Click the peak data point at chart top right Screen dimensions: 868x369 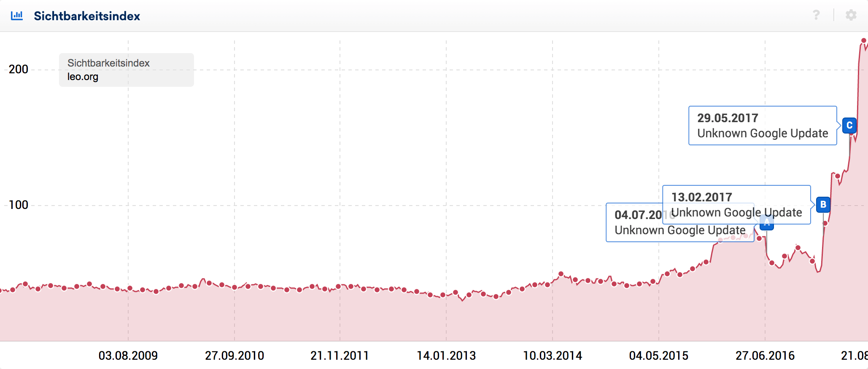pos(864,40)
